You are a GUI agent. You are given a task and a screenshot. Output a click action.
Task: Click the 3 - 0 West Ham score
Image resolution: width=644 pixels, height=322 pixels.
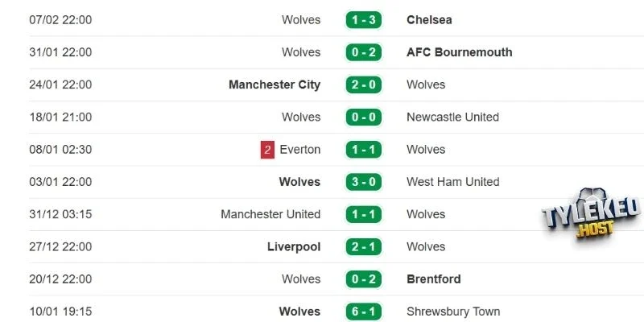pos(364,182)
